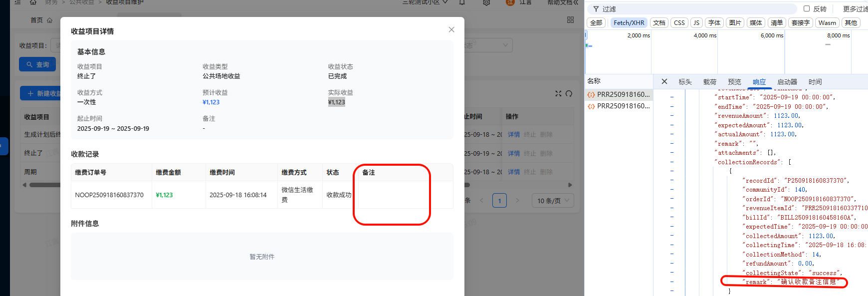This screenshot has width=868, height=296.
Task: Filter requests by Fetch/XHR
Action: [629, 22]
